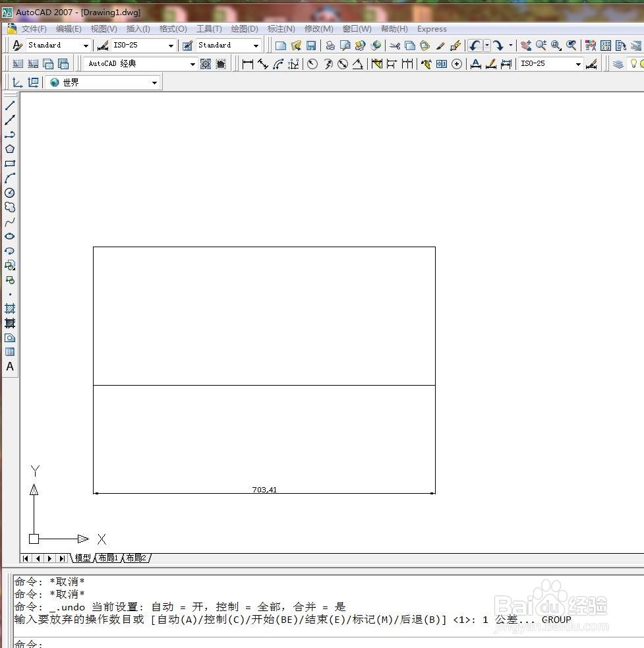Select the Construction Line tool
The height and width of the screenshot is (648, 644).
10,120
